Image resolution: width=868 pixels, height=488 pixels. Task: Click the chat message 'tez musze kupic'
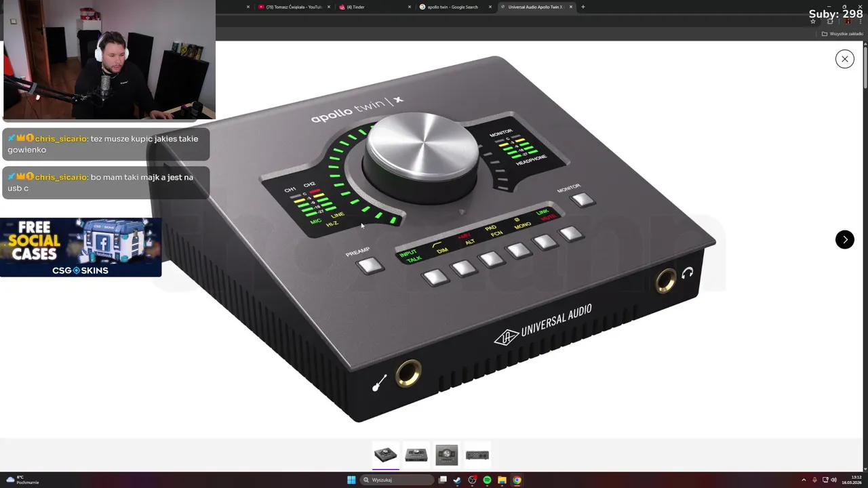[106, 144]
